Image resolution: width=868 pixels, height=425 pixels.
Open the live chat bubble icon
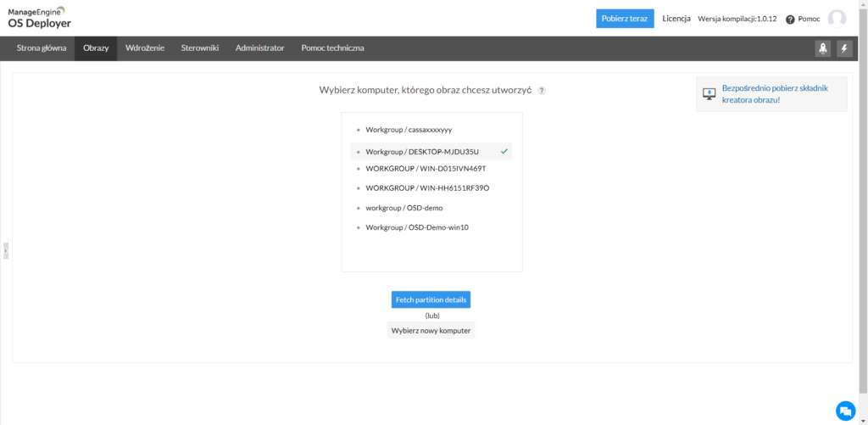844,411
